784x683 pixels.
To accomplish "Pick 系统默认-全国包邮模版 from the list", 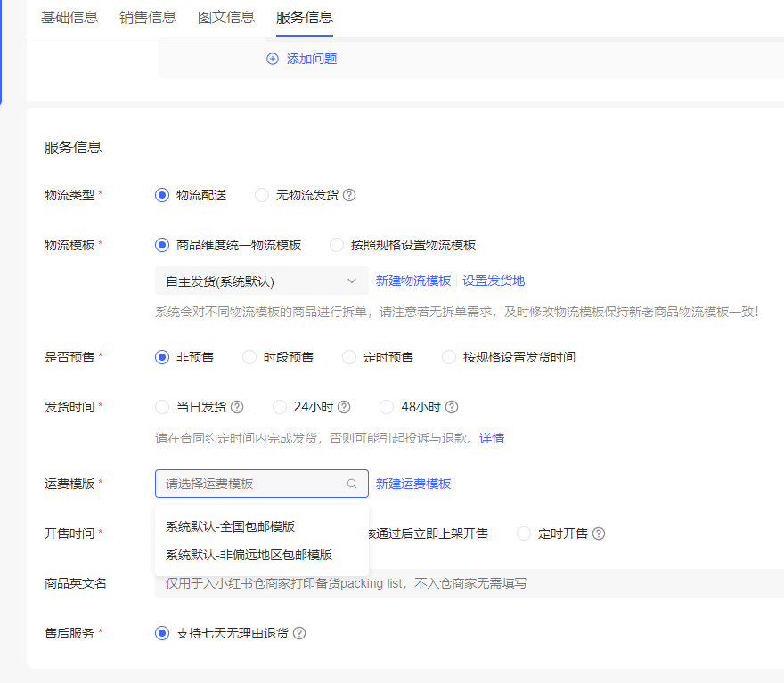I will [x=262, y=526].
